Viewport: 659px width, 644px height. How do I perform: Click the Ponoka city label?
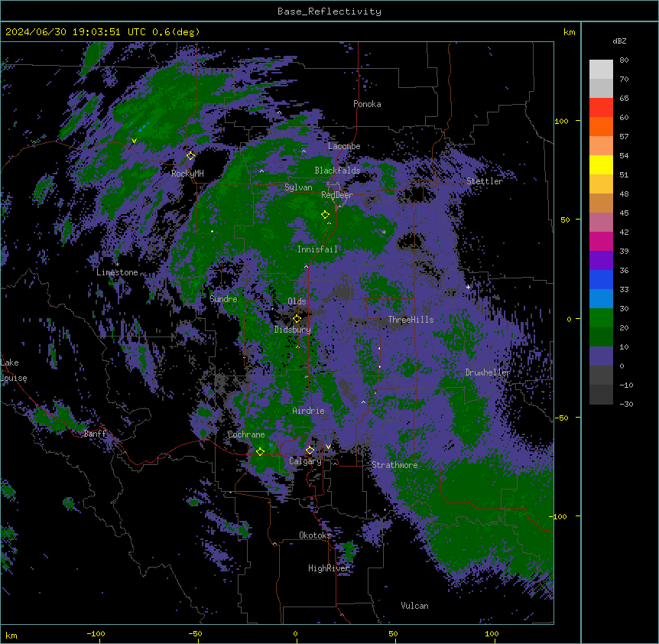tap(367, 104)
